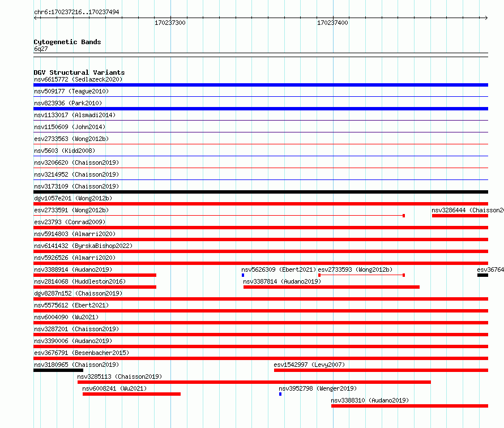Click nsv3214952 (Chaisson2019) label
This screenshot has height=428, width=504.
point(76,174)
